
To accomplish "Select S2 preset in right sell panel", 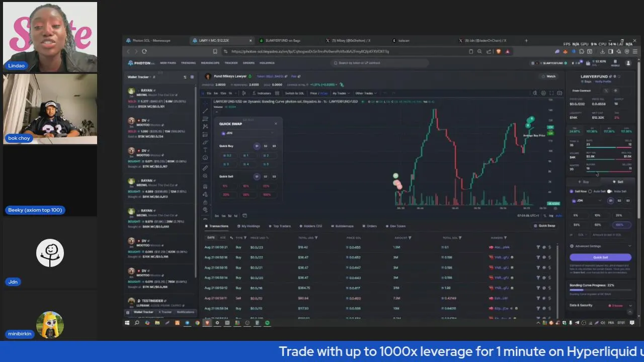I will tap(619, 201).
